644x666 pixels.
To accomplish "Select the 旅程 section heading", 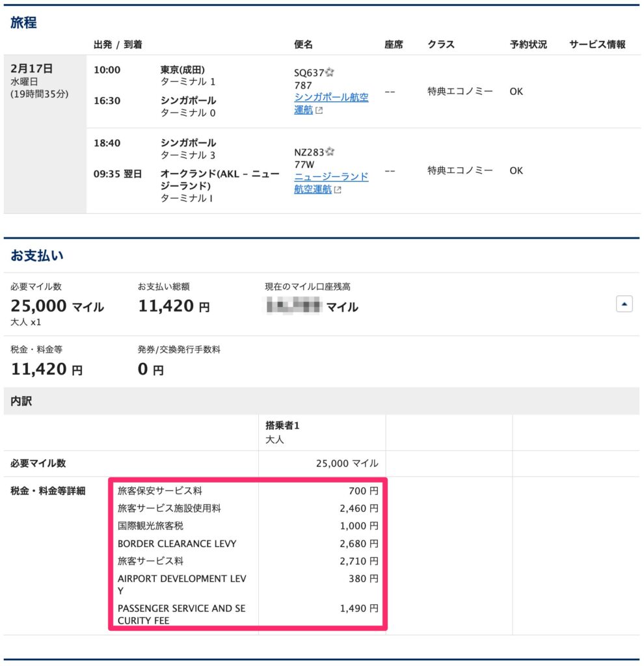I will pyautogui.click(x=23, y=23).
